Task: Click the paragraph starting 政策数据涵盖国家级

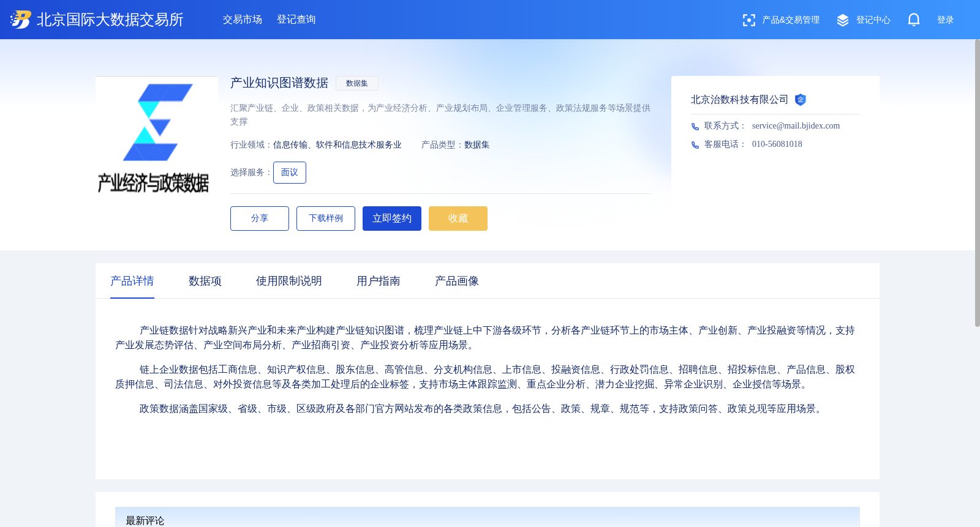Action: tap(481, 409)
